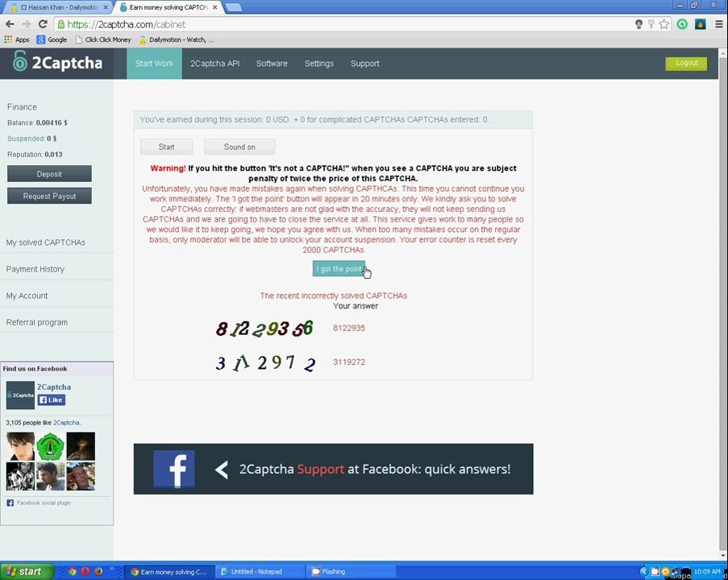Click the captcha image 3 1 2 9 7 2

click(x=265, y=362)
